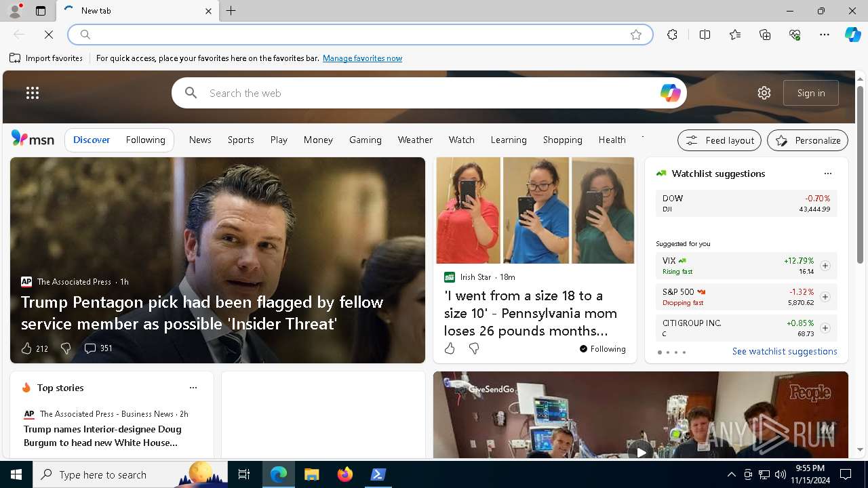Screen dimensions: 868x488
Task: Open Sports category
Action: click(241, 140)
